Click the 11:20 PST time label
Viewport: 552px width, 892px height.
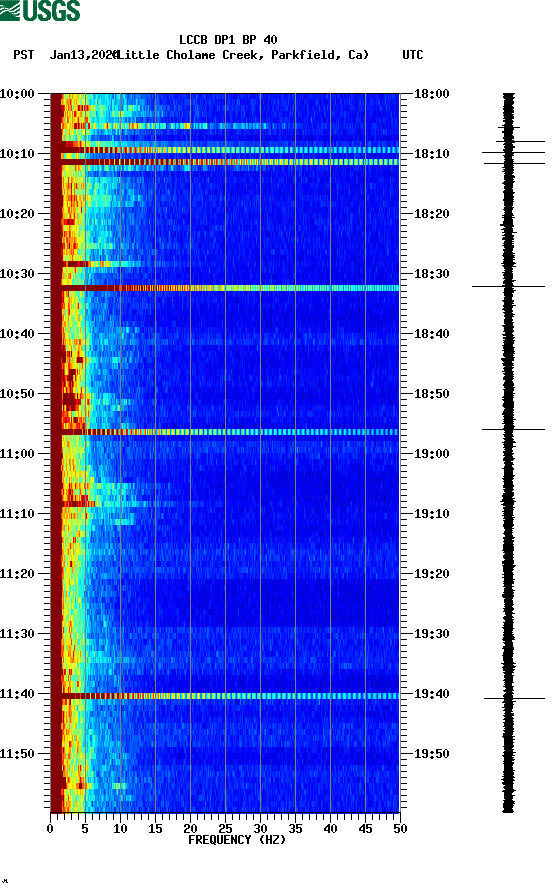coord(18,574)
